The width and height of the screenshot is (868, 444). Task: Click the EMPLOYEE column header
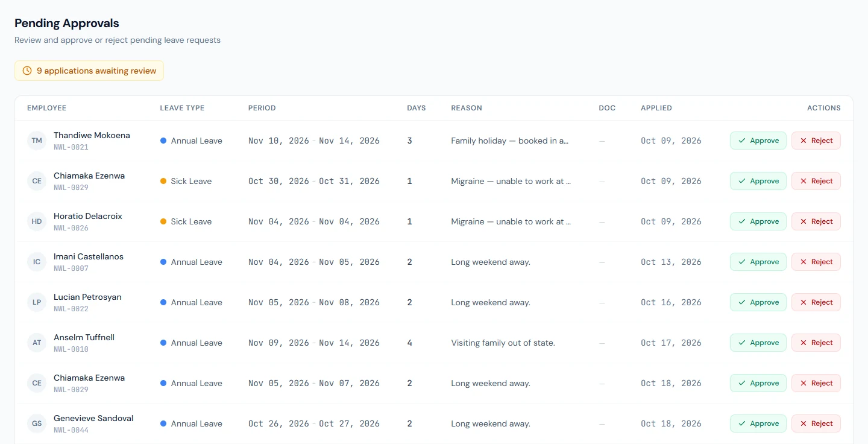(x=46, y=108)
